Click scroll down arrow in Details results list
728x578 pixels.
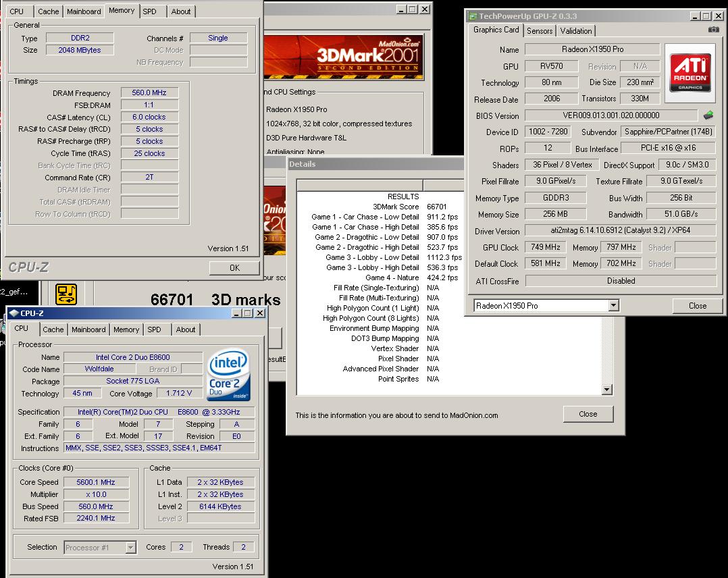pyautogui.click(x=607, y=390)
